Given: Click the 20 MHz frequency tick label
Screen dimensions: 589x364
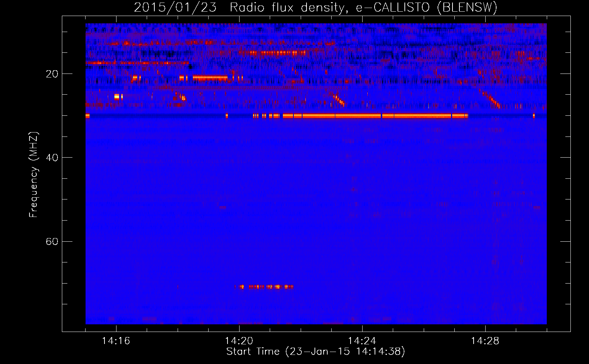Looking at the screenshot, I should 52,74.
